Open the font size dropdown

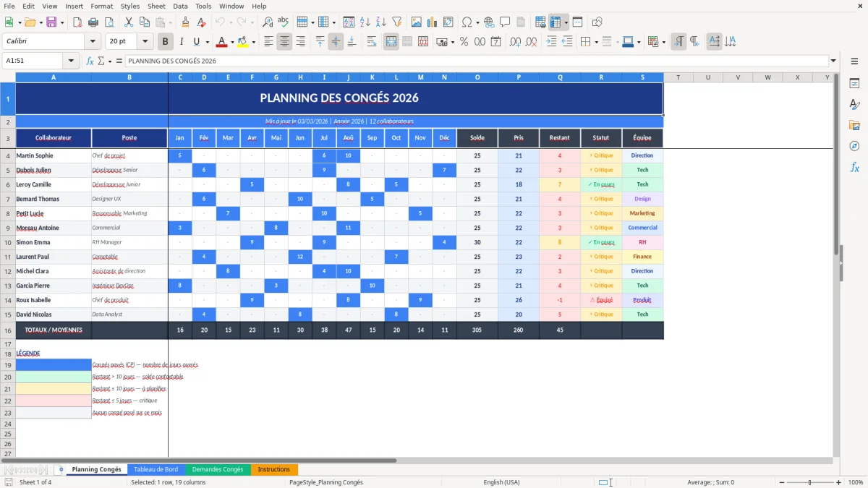144,42
